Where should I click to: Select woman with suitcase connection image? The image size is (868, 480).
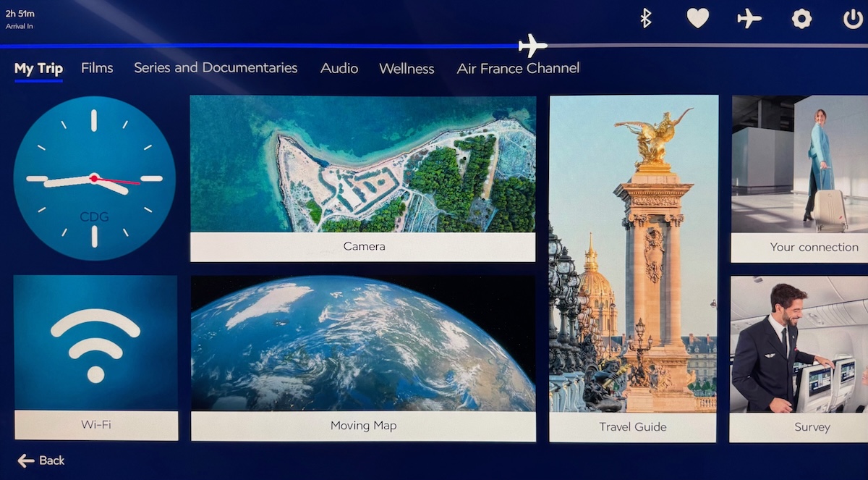coord(800,164)
